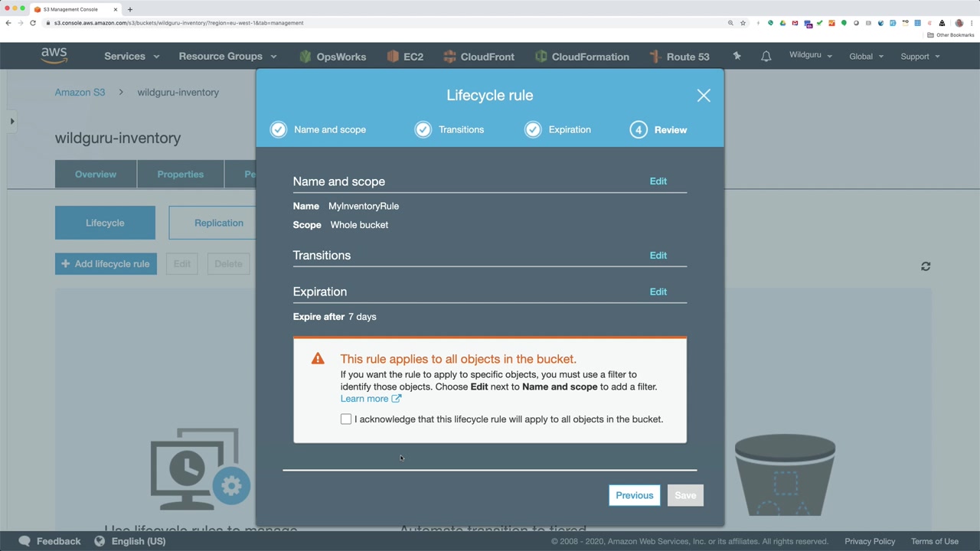The height and width of the screenshot is (551, 980).
Task: Click the pin shortcuts icon in AWS navbar
Action: [737, 56]
